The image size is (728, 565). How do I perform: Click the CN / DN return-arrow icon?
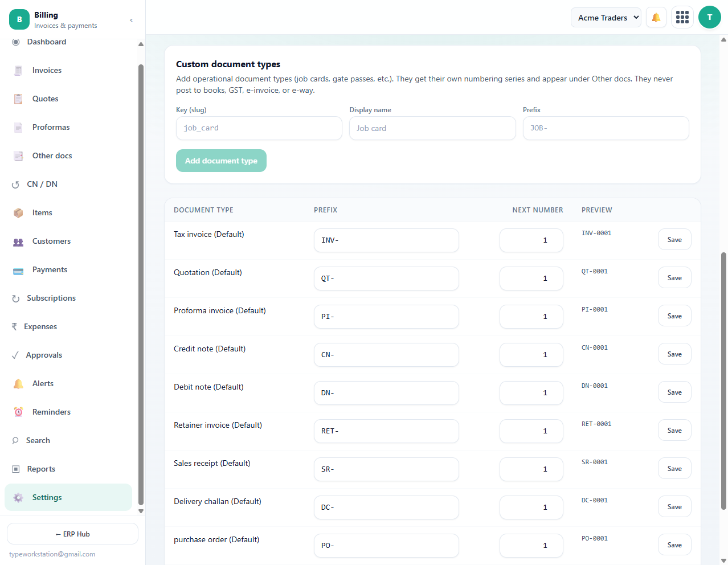click(x=15, y=185)
